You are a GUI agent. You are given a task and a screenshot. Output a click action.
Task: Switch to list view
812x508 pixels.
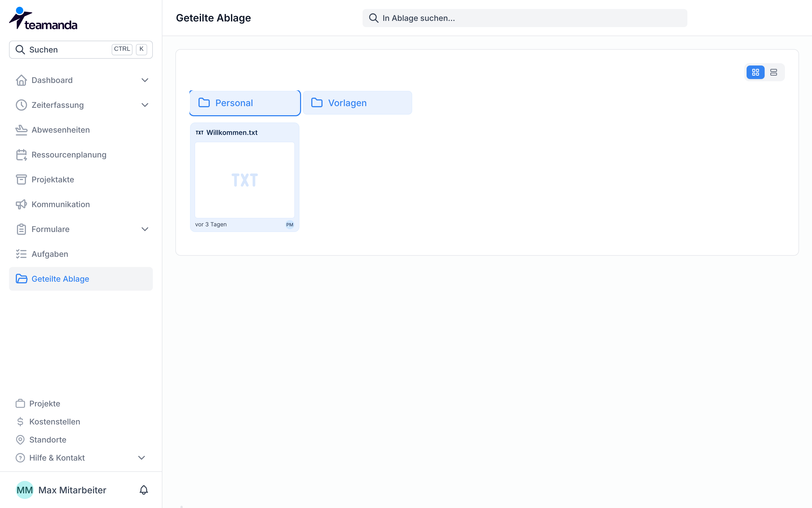[x=773, y=72]
